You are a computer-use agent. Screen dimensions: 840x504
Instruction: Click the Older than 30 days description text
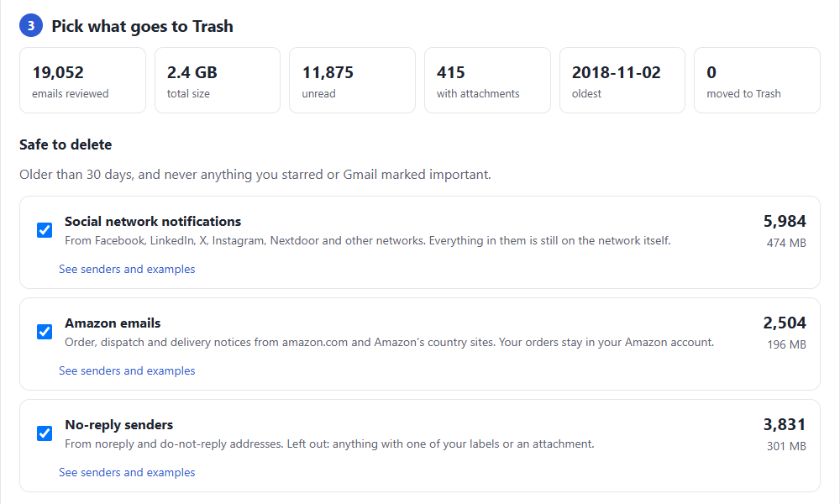coord(255,175)
